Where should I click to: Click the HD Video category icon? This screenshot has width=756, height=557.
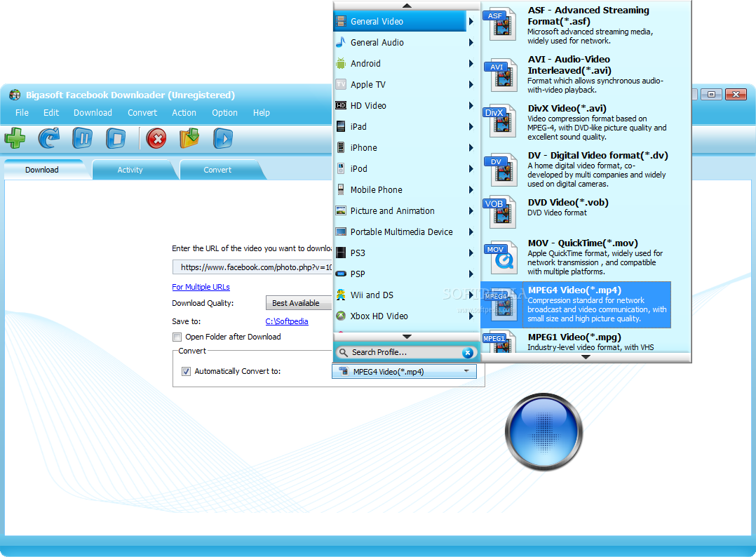coord(341,105)
